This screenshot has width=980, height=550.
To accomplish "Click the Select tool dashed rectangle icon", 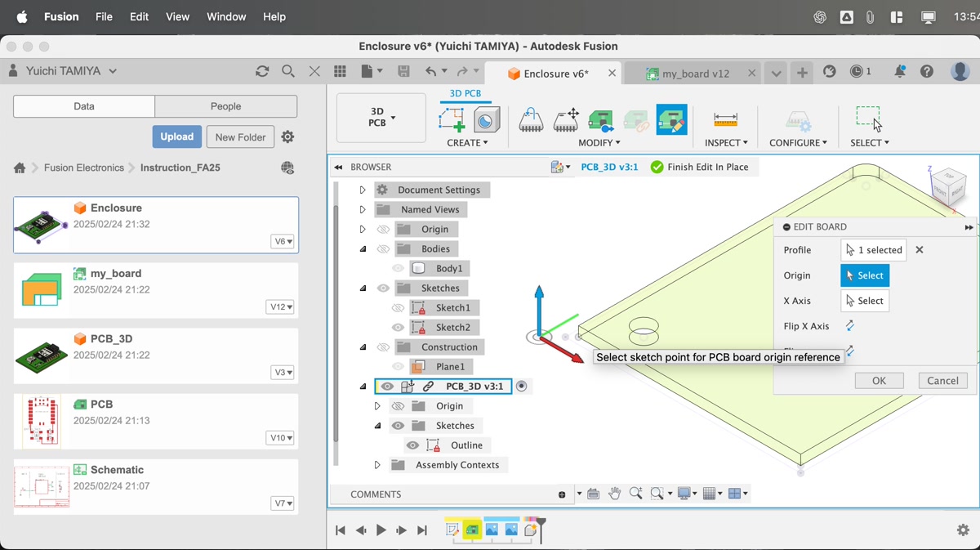I will pos(869,118).
